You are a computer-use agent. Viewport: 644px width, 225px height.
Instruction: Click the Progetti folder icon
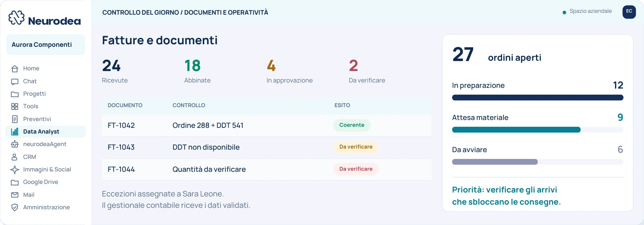click(15, 94)
